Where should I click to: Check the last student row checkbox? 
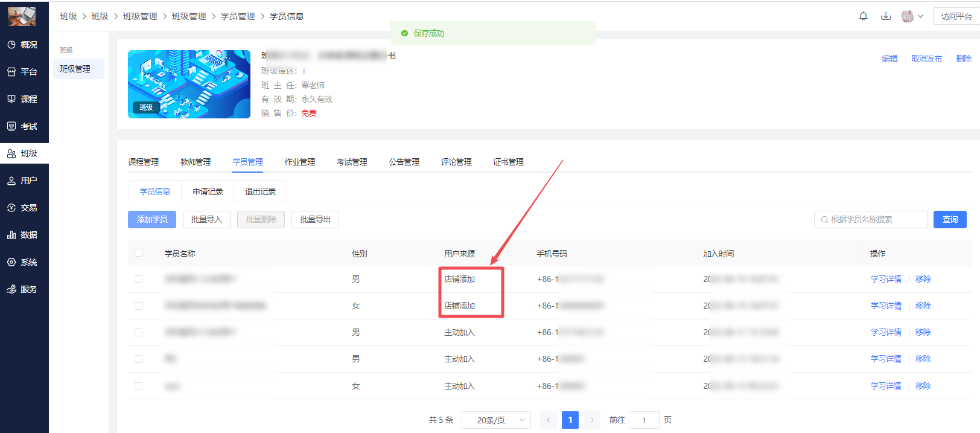tap(139, 386)
